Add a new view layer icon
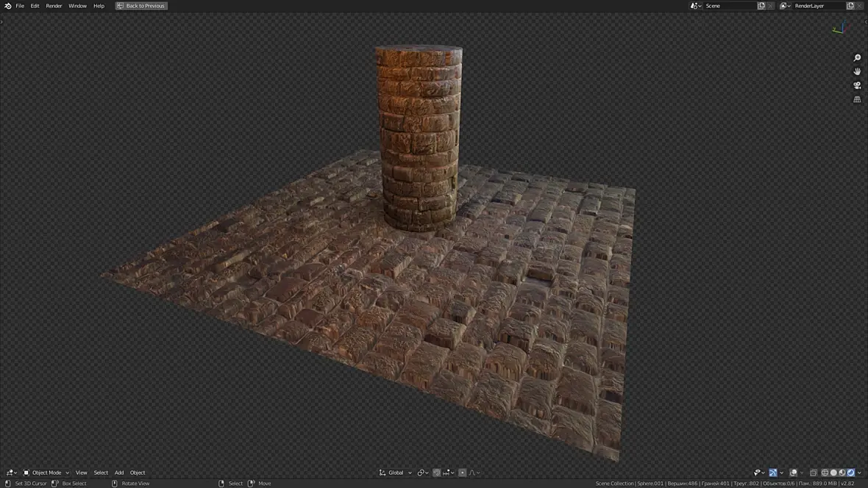This screenshot has height=488, width=868. point(851,6)
